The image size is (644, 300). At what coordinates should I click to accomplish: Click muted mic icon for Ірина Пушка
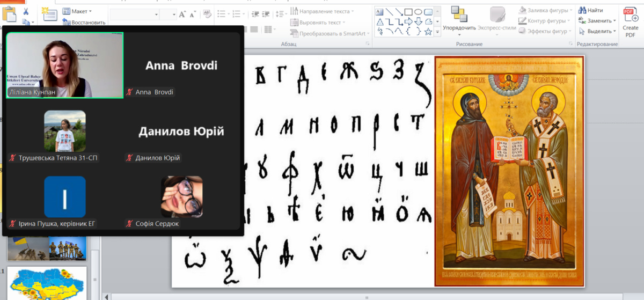[12, 223]
